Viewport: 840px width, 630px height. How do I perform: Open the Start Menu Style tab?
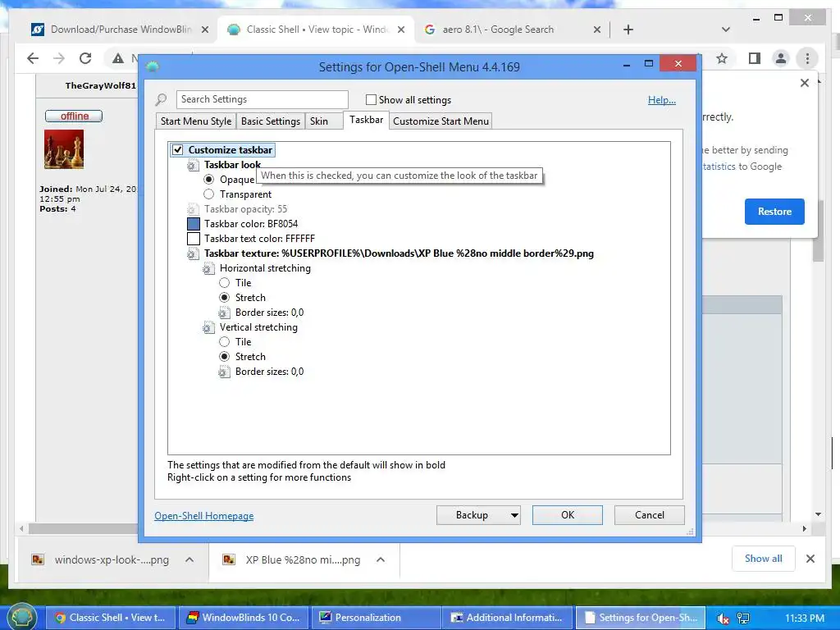coord(196,121)
